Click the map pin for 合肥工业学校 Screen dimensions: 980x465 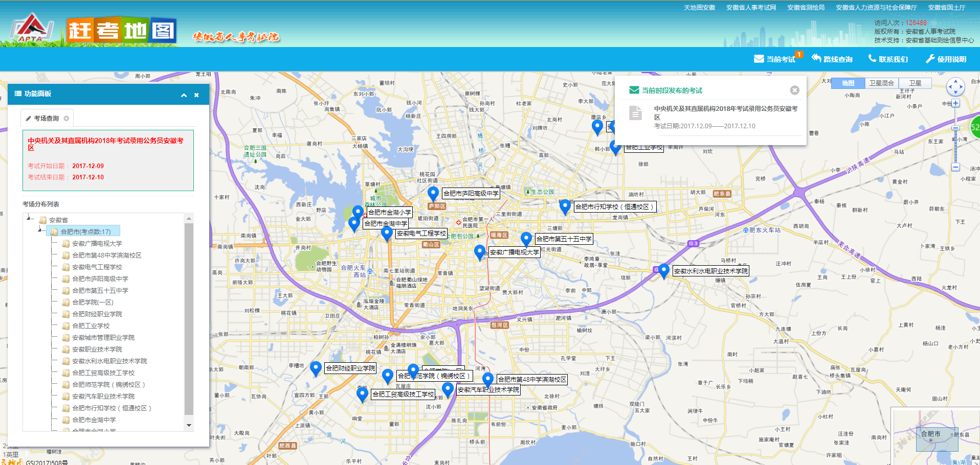tap(615, 148)
